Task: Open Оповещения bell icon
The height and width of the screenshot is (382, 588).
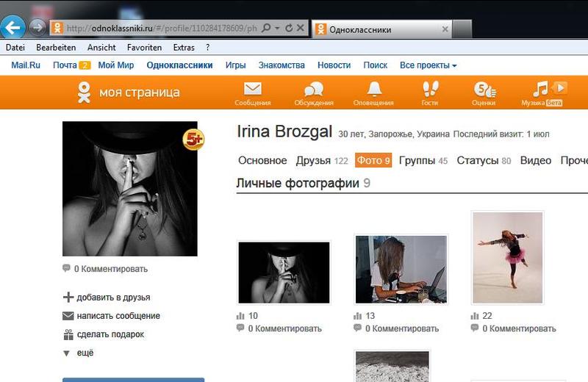Action: click(374, 89)
